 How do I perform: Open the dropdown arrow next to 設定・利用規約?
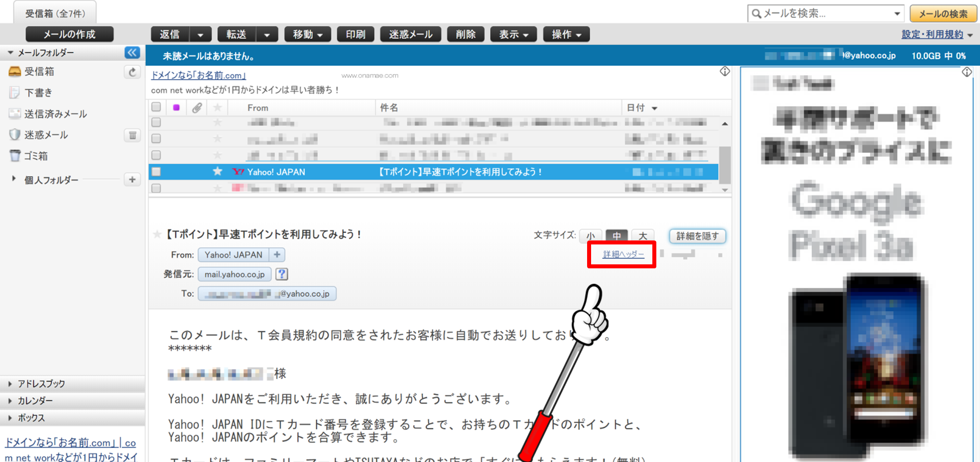tap(970, 35)
